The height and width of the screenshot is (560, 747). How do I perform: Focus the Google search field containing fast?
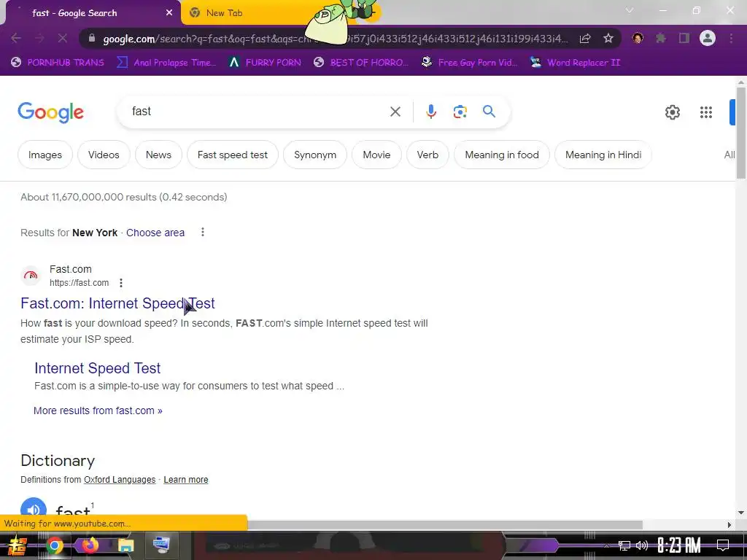[x=258, y=112]
